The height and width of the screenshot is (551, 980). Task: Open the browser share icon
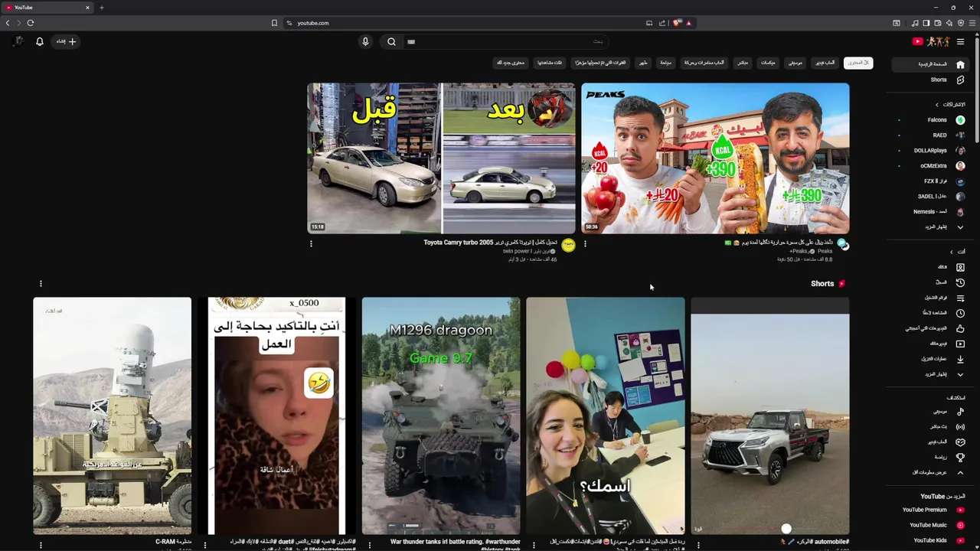click(662, 23)
